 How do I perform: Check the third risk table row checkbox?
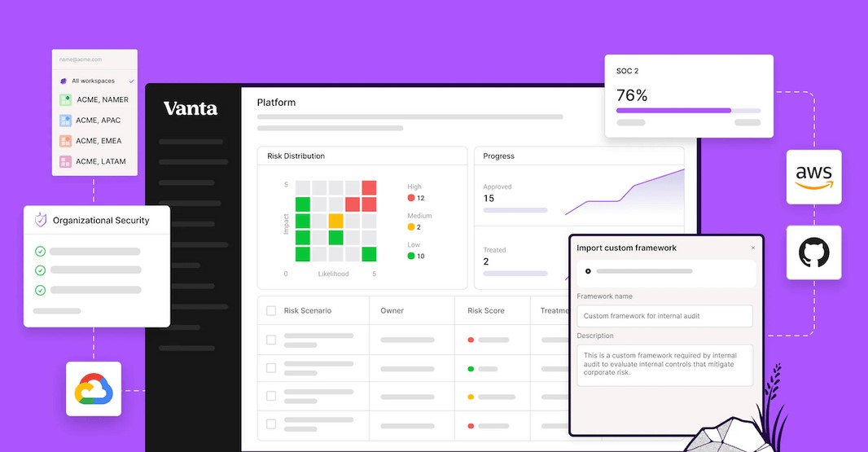click(x=271, y=396)
